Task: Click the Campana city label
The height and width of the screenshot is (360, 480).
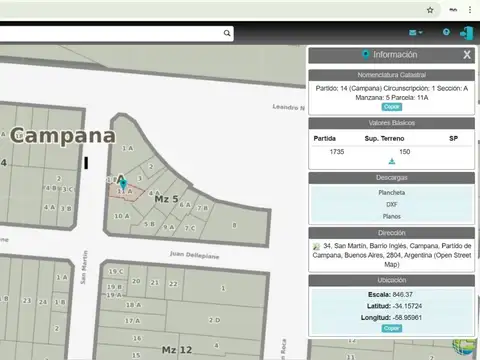Action: point(63,136)
